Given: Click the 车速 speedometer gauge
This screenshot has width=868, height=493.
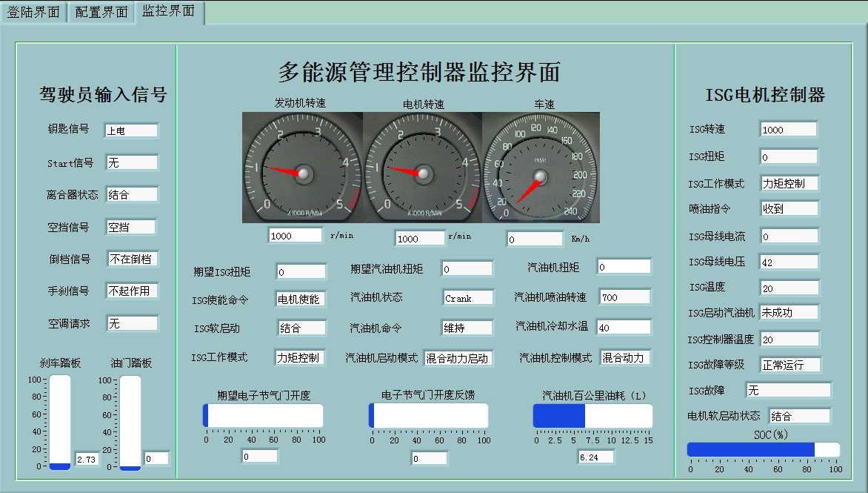Looking at the screenshot, I should 541,168.
